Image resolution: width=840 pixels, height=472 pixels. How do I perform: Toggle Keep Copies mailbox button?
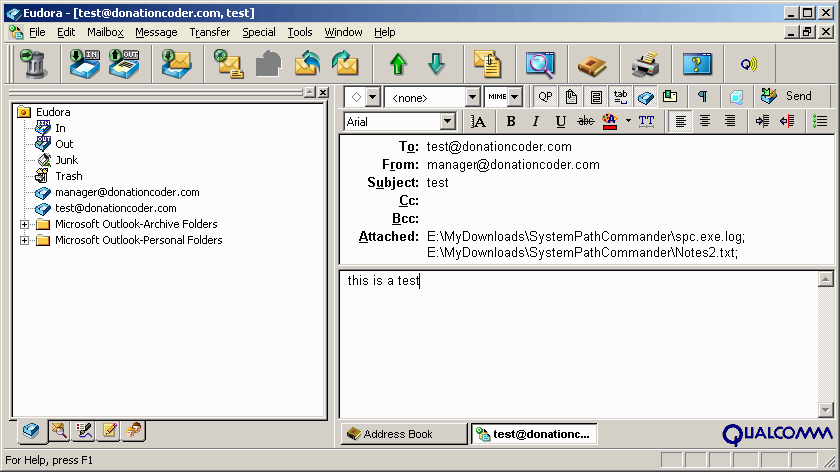(646, 97)
